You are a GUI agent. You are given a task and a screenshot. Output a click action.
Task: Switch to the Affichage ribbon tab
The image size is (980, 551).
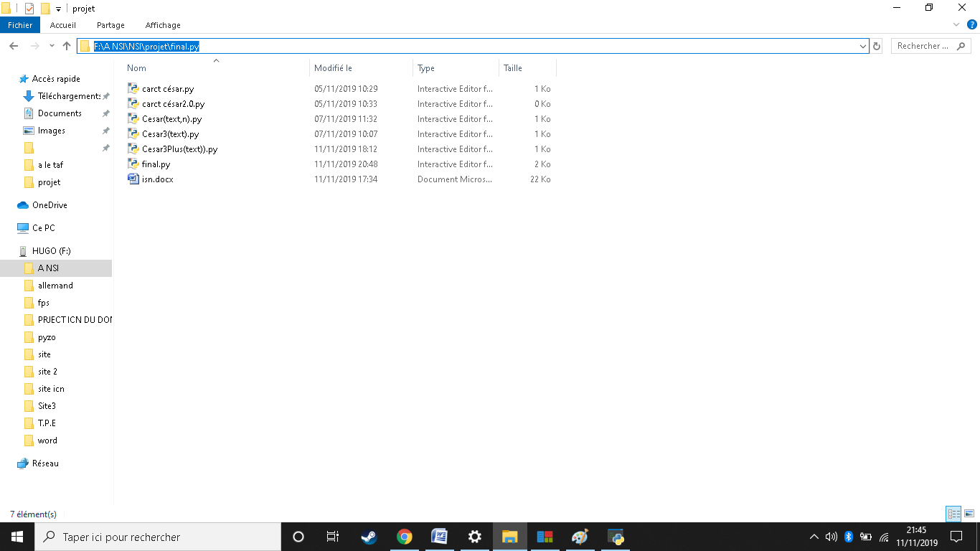point(163,25)
